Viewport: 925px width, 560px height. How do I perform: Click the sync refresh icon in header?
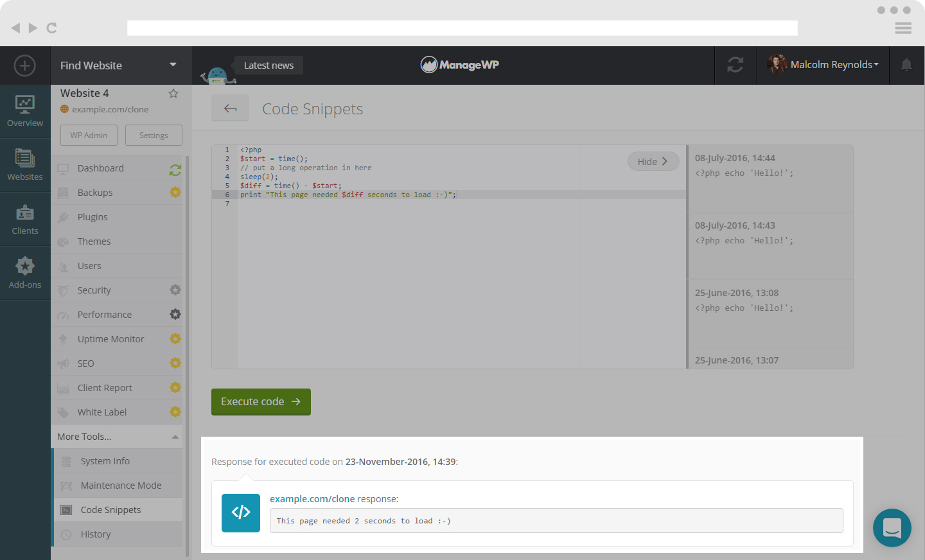[735, 65]
